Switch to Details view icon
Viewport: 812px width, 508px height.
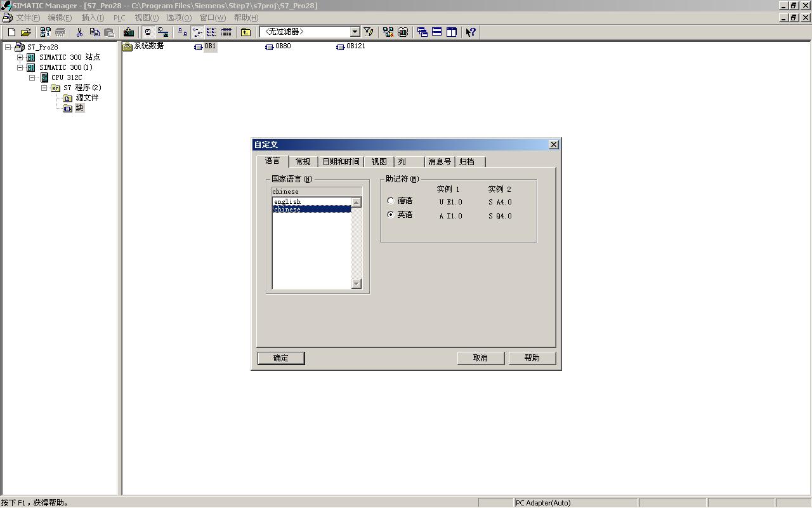point(226,32)
